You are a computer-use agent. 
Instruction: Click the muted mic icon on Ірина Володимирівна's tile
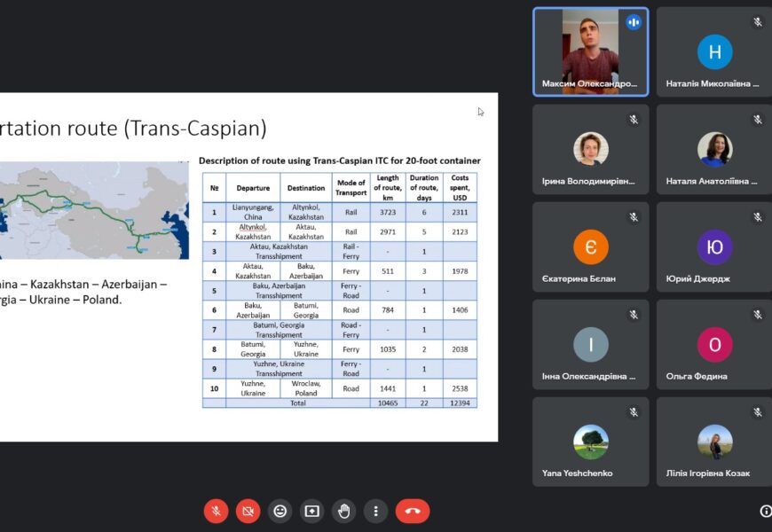click(634, 120)
